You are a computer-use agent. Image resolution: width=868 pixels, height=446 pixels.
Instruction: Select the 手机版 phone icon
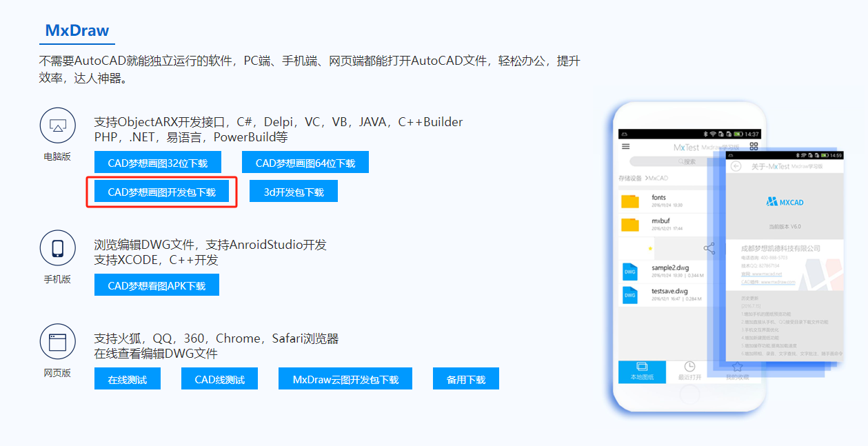pos(57,247)
